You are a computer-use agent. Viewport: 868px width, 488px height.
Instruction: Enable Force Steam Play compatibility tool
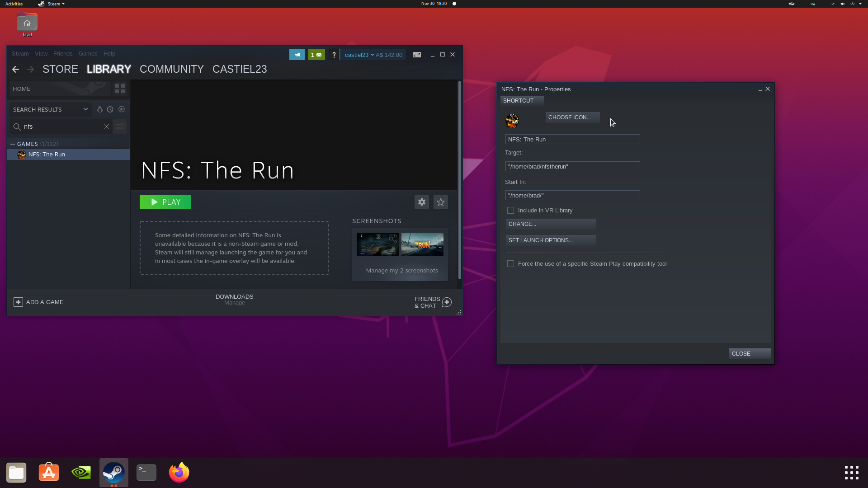510,263
